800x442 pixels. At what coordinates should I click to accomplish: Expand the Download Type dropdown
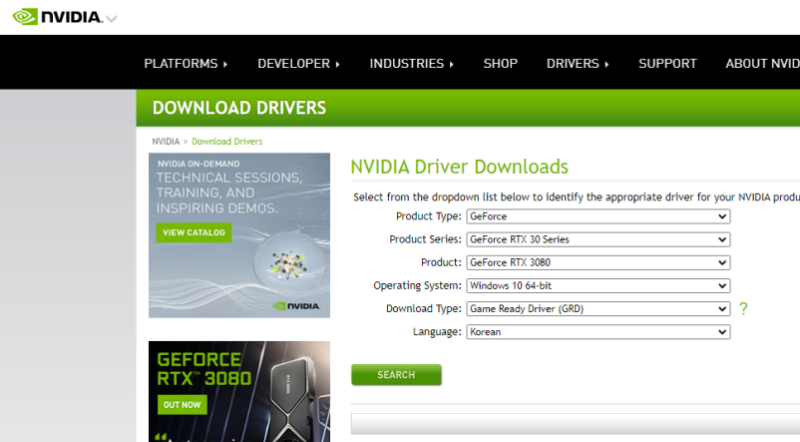click(x=598, y=308)
